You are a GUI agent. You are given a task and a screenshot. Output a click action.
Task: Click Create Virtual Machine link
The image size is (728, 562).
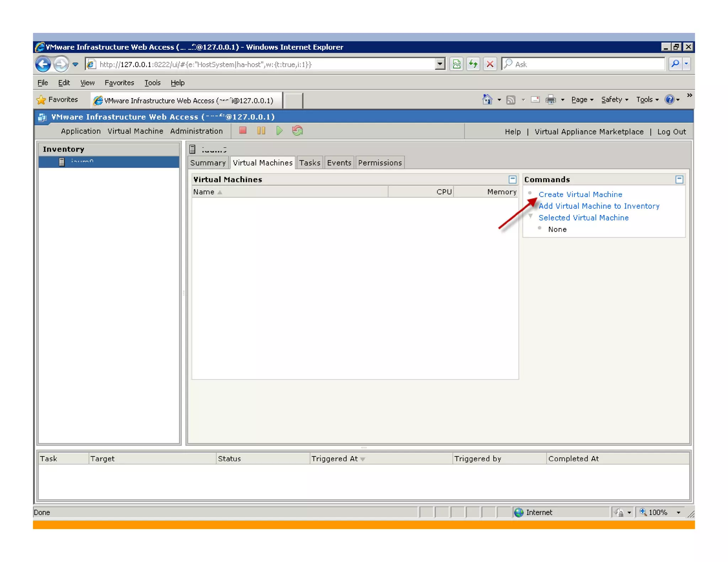pos(580,194)
